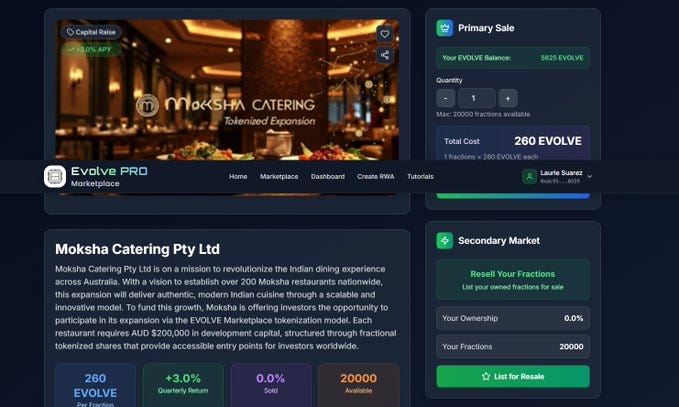The height and width of the screenshot is (407, 679).
Task: Select Create RWA in navigation
Action: pyautogui.click(x=376, y=177)
